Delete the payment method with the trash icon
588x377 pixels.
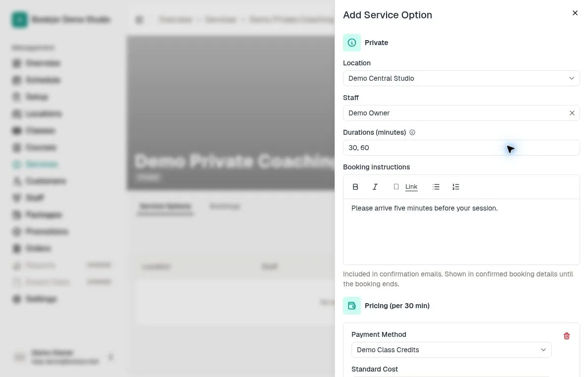pos(567,336)
